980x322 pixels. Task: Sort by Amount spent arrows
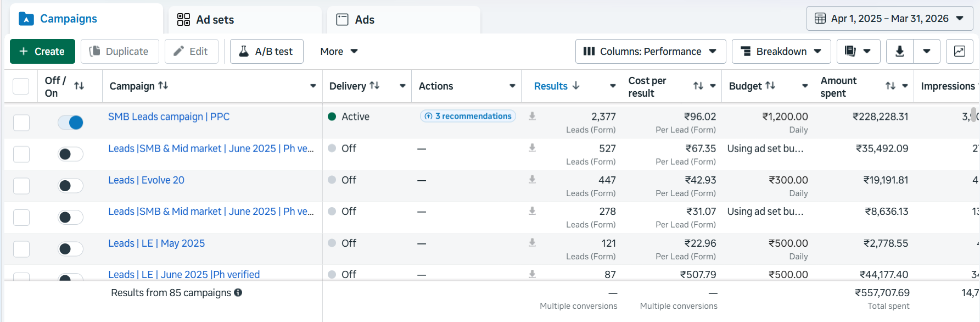click(x=891, y=86)
